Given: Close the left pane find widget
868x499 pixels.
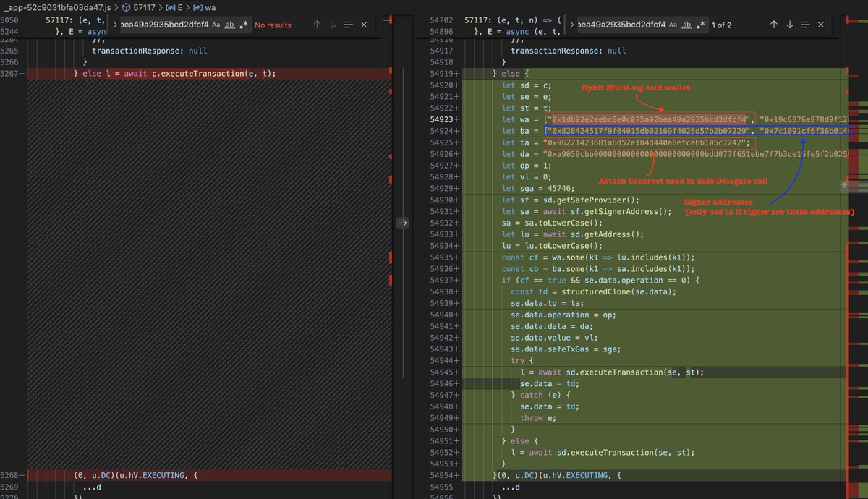Looking at the screenshot, I should coord(364,25).
